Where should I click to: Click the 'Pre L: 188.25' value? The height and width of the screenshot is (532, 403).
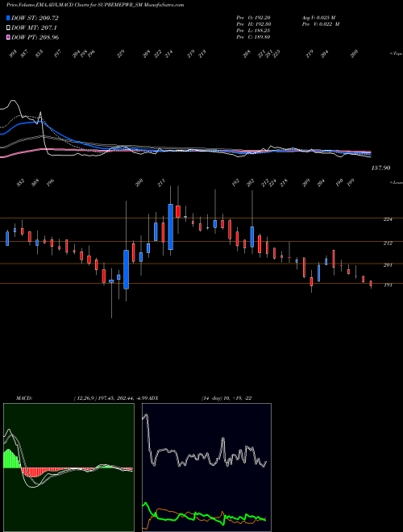(x=253, y=31)
